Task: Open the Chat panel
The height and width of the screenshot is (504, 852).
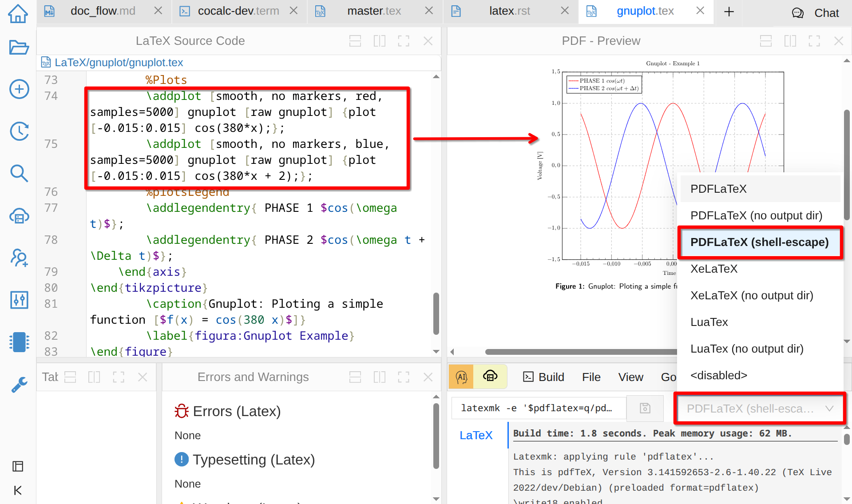Action: (x=816, y=13)
